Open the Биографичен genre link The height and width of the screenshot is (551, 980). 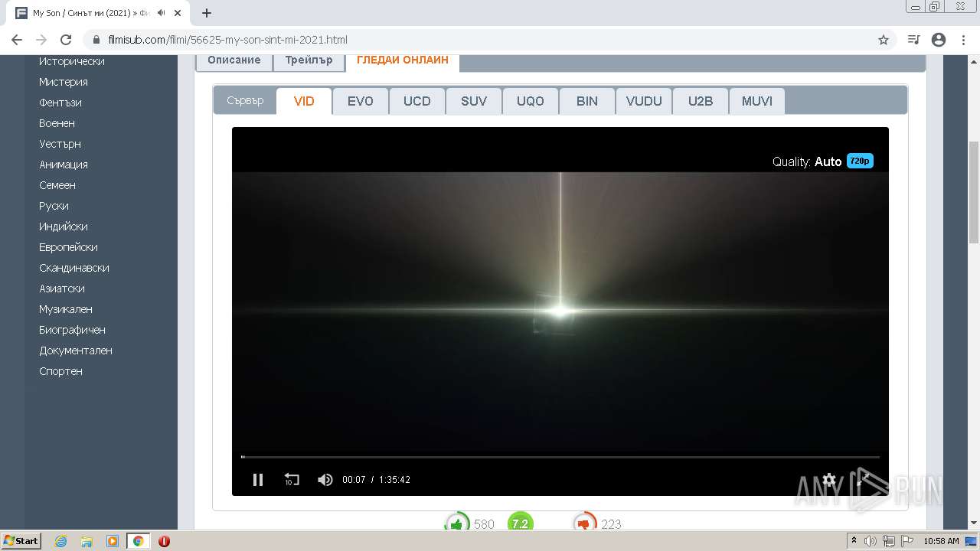click(73, 330)
